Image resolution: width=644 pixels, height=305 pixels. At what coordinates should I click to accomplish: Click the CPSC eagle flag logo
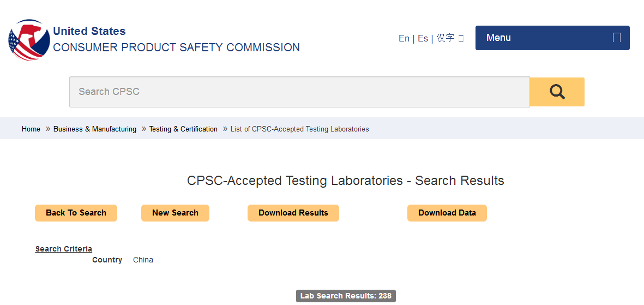point(29,40)
